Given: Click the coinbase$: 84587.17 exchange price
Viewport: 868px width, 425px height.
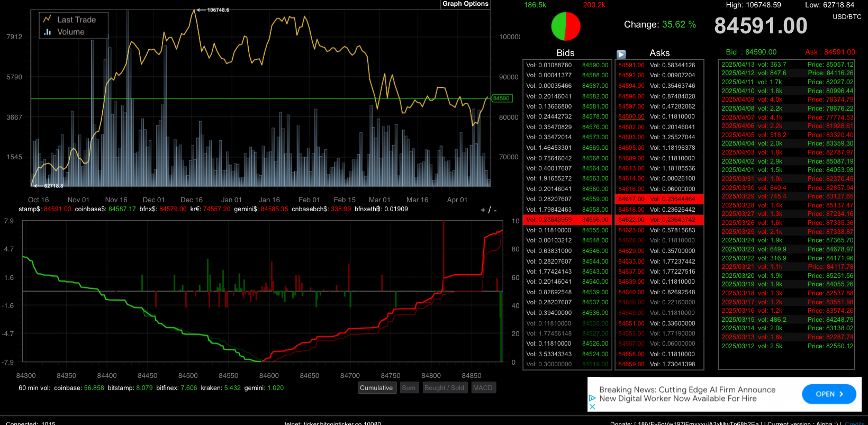Looking at the screenshot, I should coord(105,209).
